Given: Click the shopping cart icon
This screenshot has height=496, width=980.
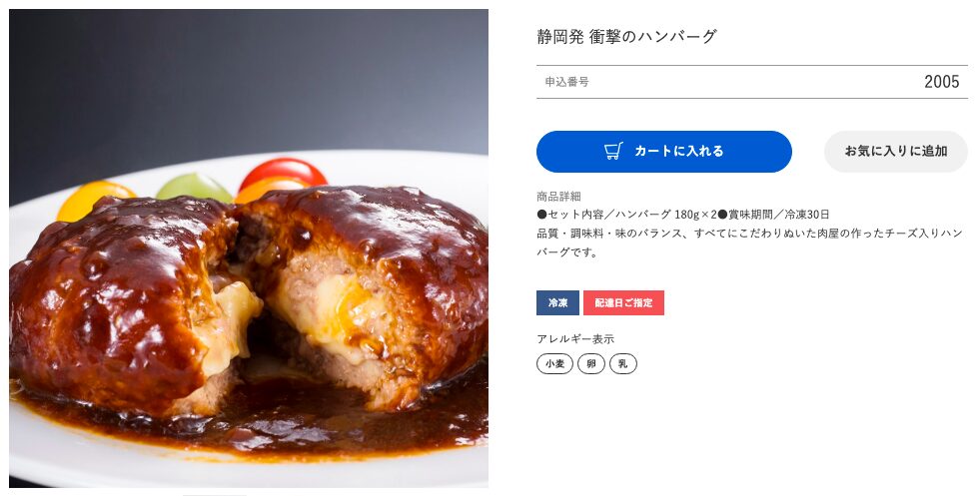Looking at the screenshot, I should (x=613, y=151).
